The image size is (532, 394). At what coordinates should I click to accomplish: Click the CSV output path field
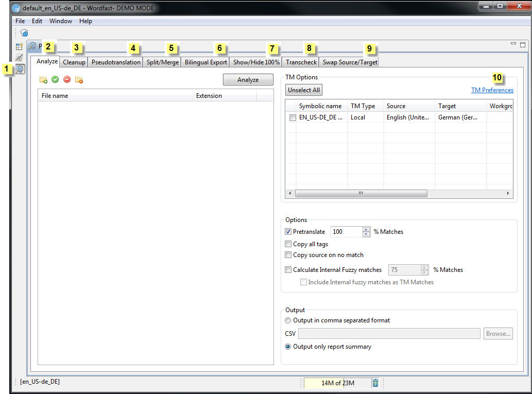click(389, 334)
